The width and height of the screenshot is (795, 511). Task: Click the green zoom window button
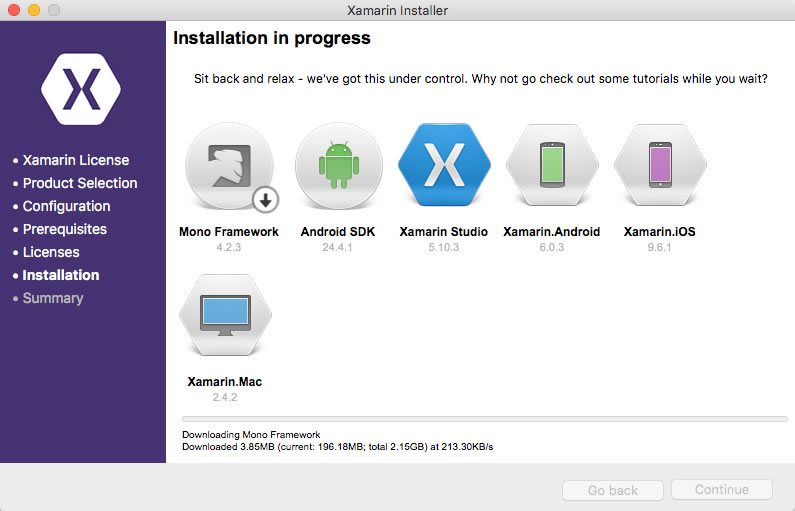(53, 10)
